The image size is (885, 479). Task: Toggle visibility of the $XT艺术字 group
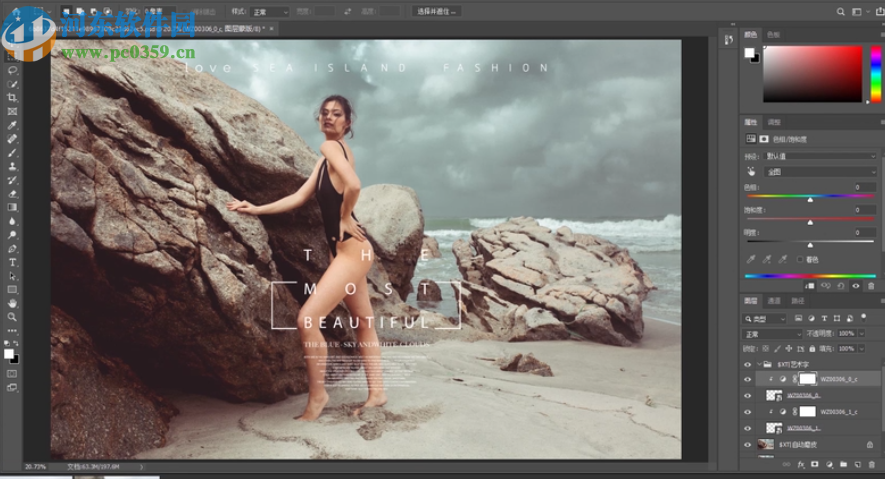click(747, 365)
